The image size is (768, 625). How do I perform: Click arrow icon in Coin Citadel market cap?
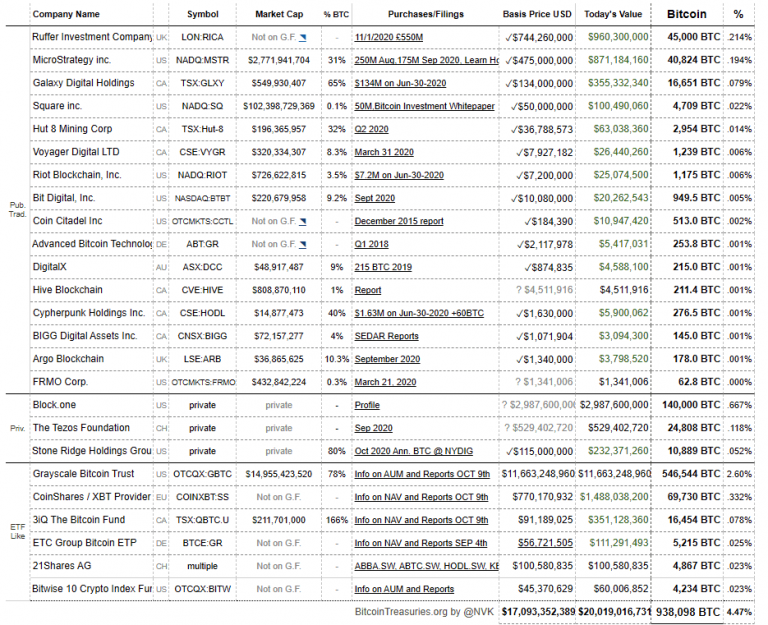coord(304,221)
